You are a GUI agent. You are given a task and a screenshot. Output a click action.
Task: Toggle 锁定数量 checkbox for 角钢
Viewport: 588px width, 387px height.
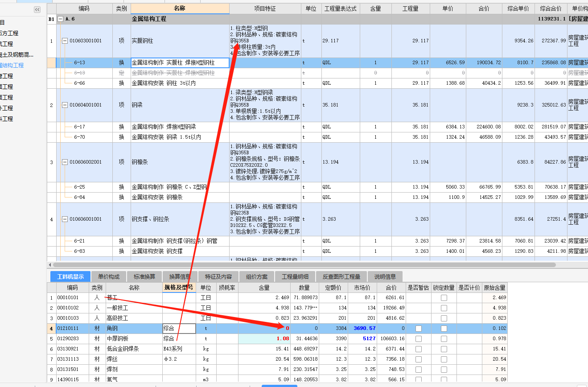pos(444,329)
